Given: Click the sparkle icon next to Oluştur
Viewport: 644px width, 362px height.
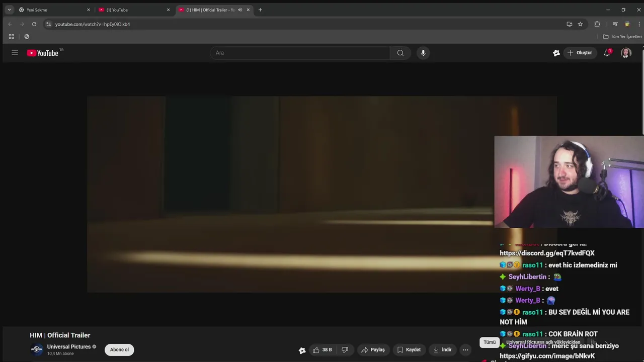Looking at the screenshot, I should click(556, 53).
